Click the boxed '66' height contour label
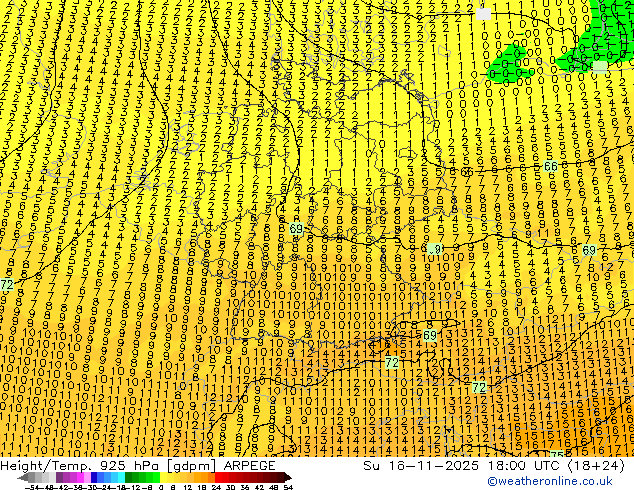Screen dimensions: 634x490 [550, 166]
